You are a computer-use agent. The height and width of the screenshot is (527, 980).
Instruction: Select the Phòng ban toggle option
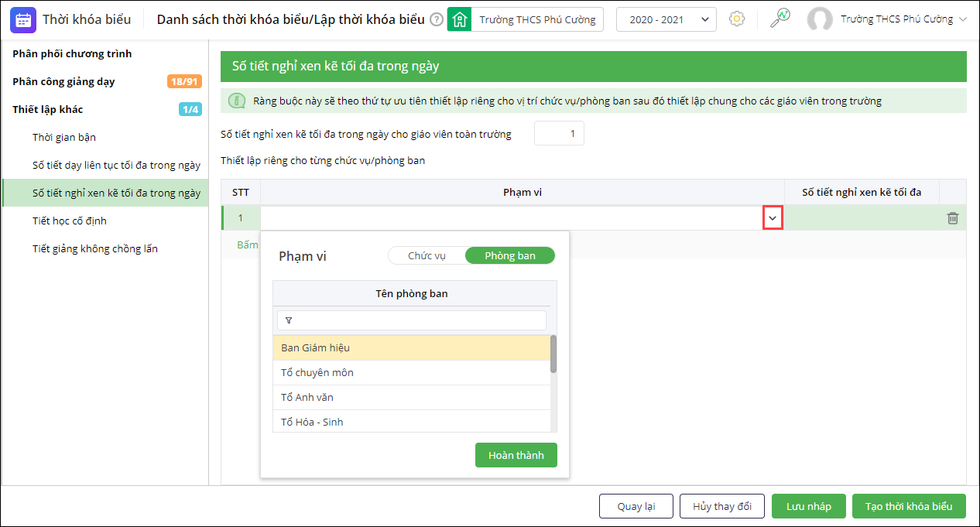510,255
